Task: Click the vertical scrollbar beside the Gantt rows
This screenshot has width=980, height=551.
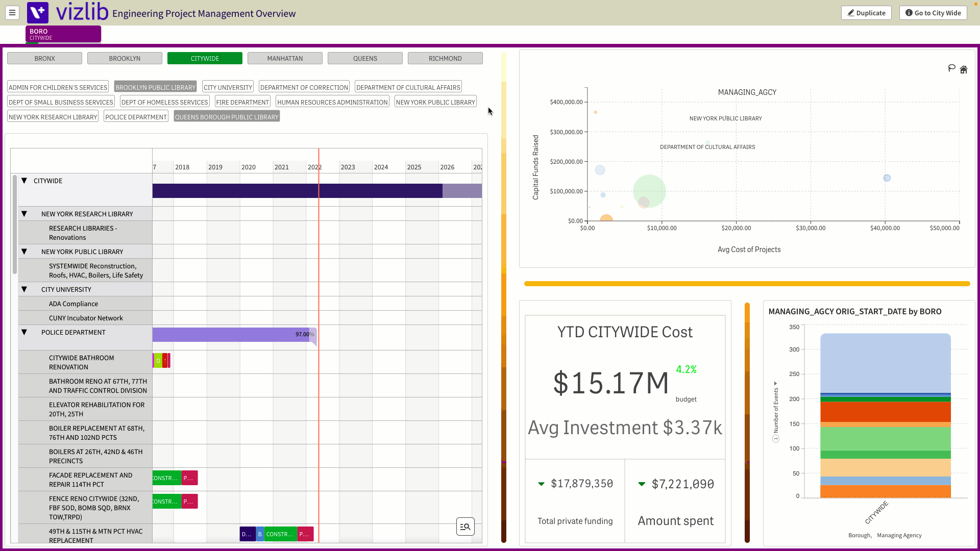Action: click(15, 224)
